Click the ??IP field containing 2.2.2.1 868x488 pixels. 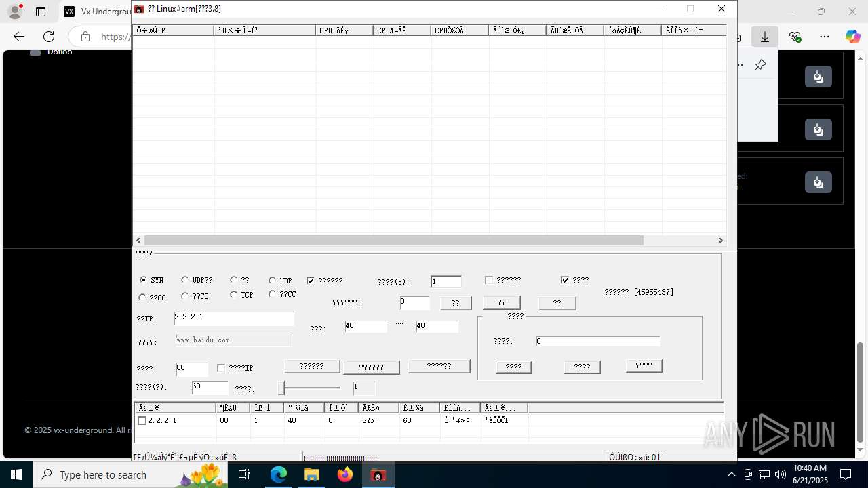pyautogui.click(x=234, y=319)
